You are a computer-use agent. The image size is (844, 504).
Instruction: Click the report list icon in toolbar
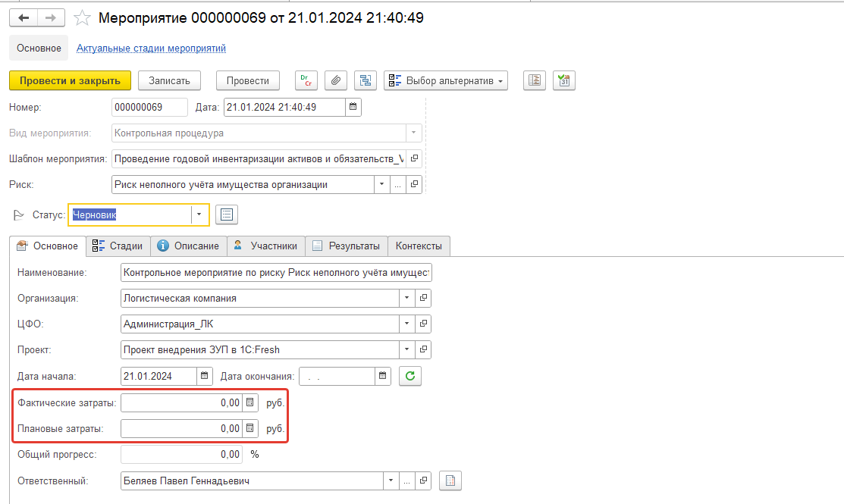(x=535, y=80)
